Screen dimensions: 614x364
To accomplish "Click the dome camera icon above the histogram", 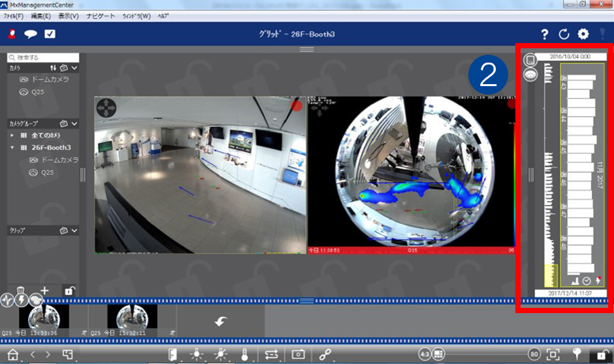I will pos(530,74).
